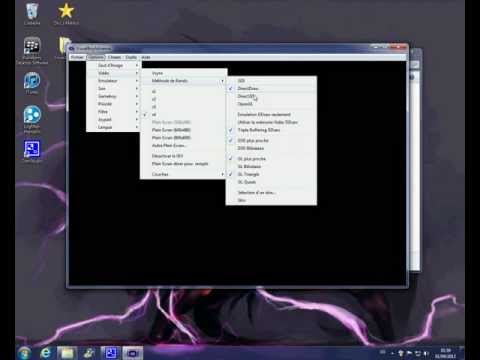The width and height of the screenshot is (480, 360).
Task: Open Sélection d'un skin... entry
Action: coord(271,192)
